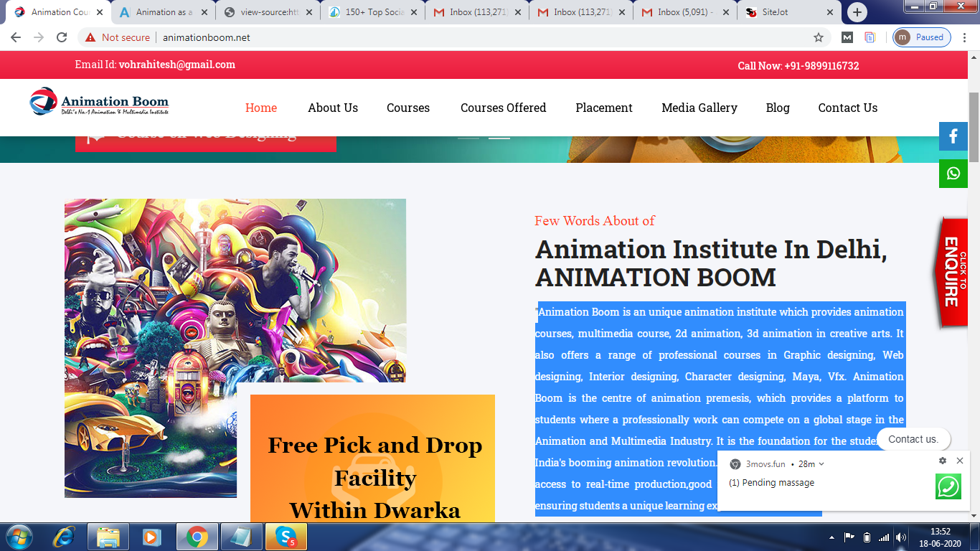This screenshot has width=980, height=551.
Task: Open a new browser tab with plus icon
Action: (857, 12)
